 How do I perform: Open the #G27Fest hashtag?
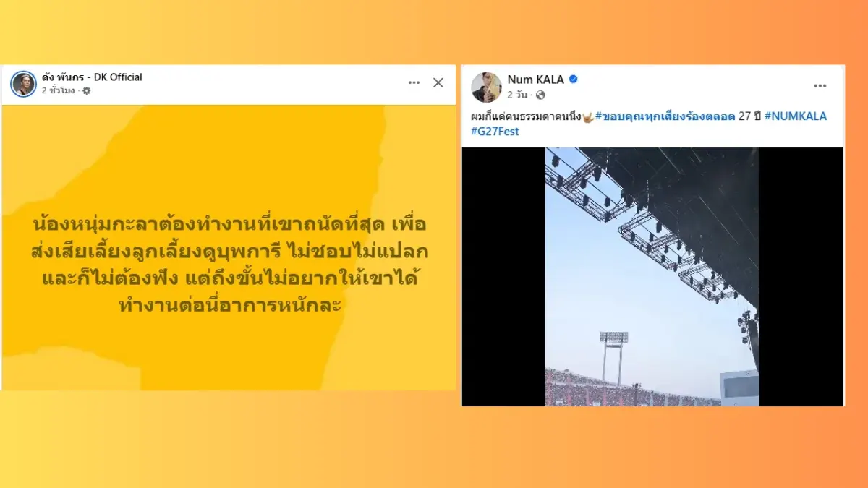point(495,132)
